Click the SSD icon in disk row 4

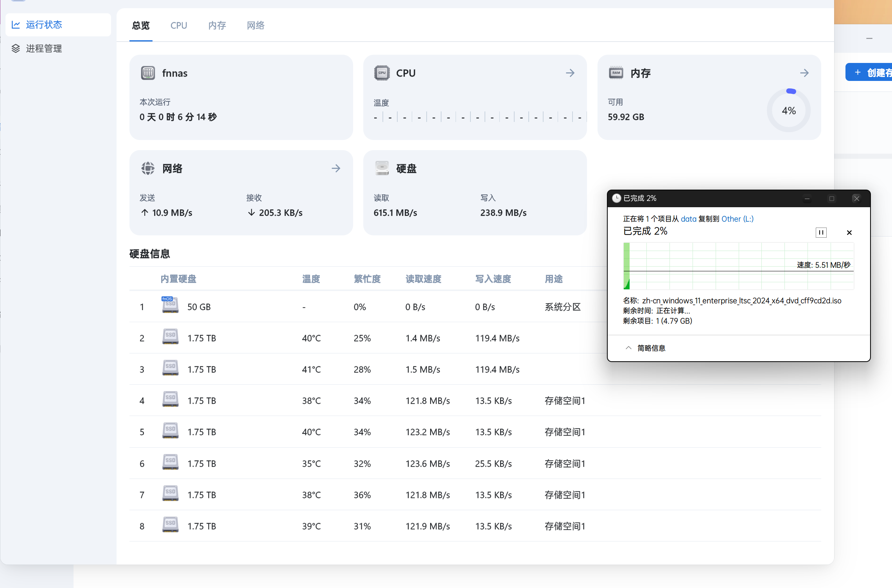(170, 400)
